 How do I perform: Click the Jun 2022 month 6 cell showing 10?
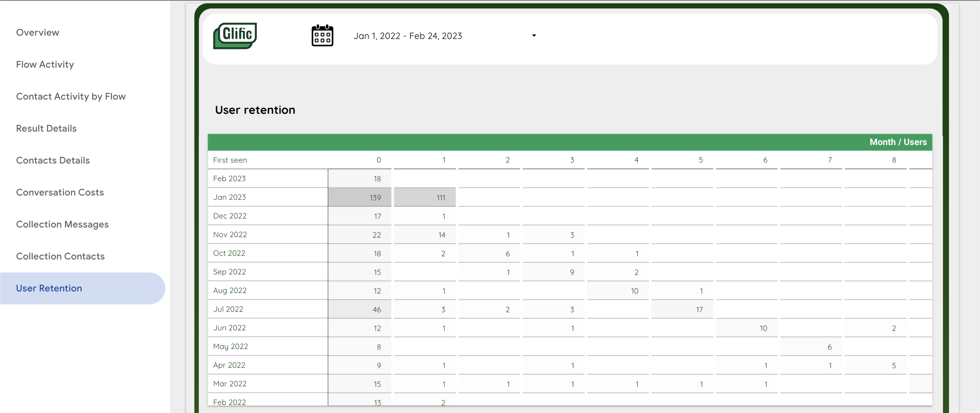pyautogui.click(x=746, y=328)
